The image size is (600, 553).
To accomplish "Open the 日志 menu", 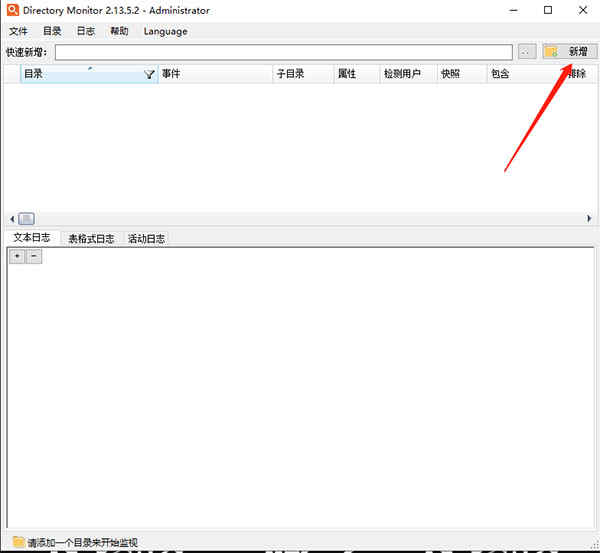I will click(86, 31).
